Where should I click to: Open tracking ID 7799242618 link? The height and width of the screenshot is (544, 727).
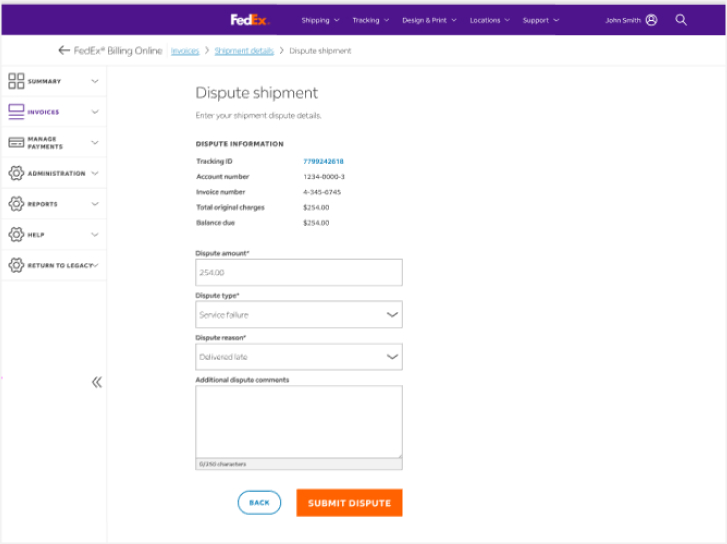(x=323, y=161)
